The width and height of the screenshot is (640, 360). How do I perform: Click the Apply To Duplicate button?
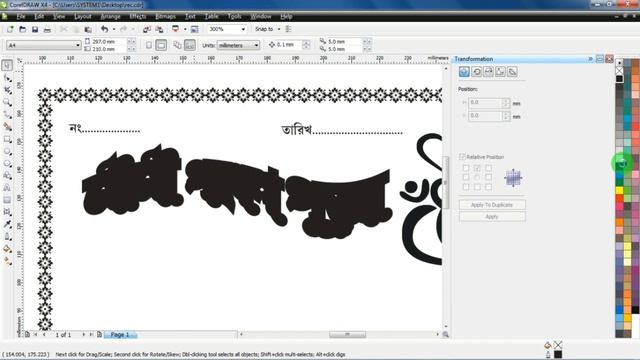pyautogui.click(x=492, y=205)
